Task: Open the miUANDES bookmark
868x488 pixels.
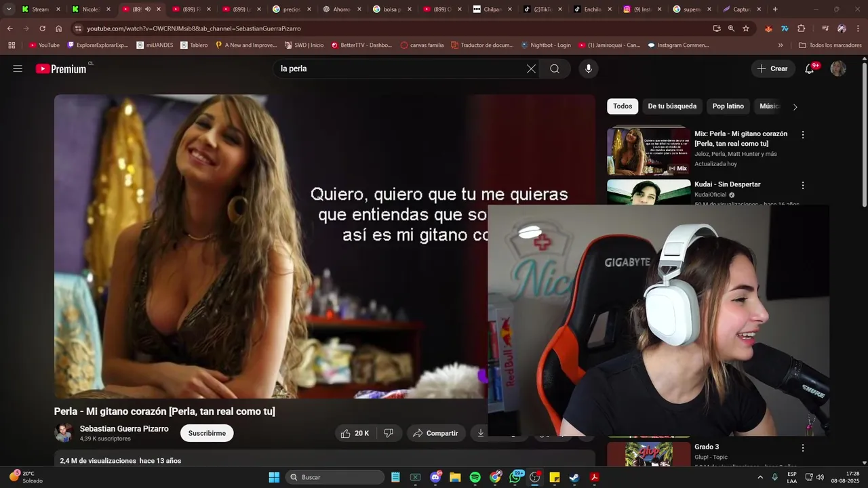Action: point(155,45)
